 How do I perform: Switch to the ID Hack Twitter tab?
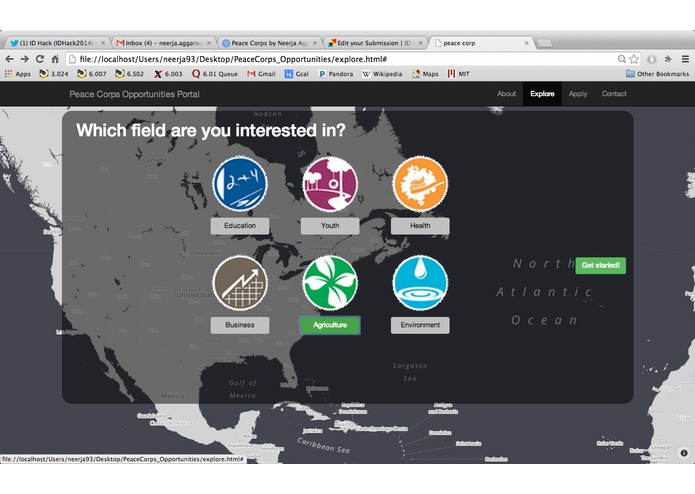(56, 43)
